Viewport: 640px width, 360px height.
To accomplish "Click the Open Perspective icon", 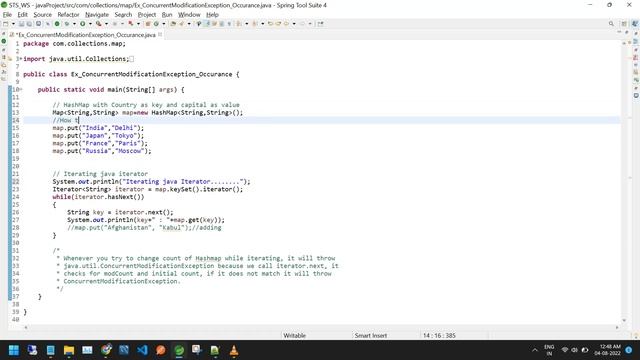I will coord(624,24).
